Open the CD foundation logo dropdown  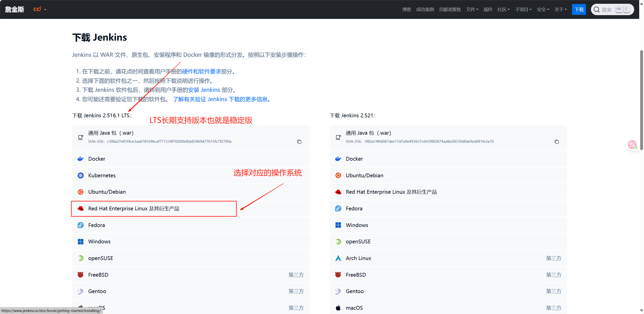pos(40,9)
